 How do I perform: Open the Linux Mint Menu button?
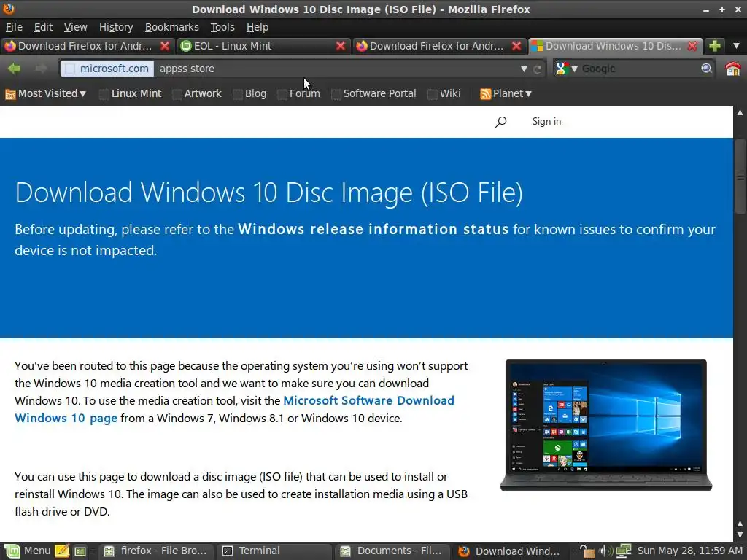click(x=27, y=551)
